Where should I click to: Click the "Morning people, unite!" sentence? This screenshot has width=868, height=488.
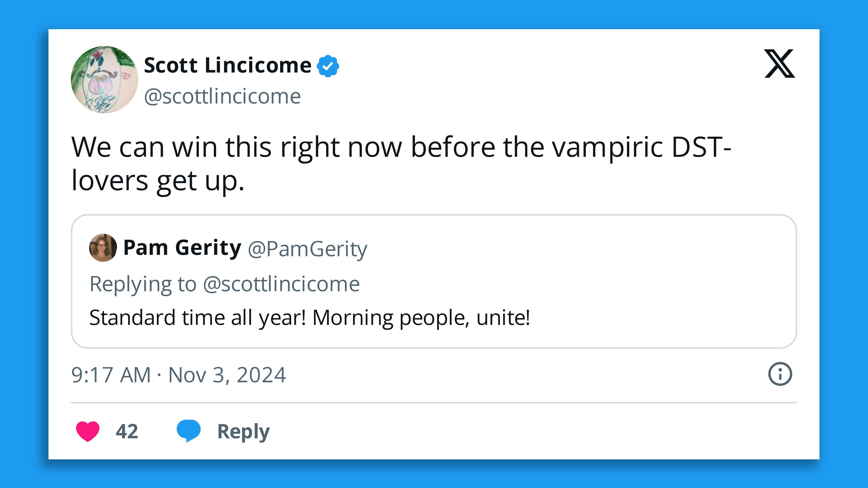421,318
